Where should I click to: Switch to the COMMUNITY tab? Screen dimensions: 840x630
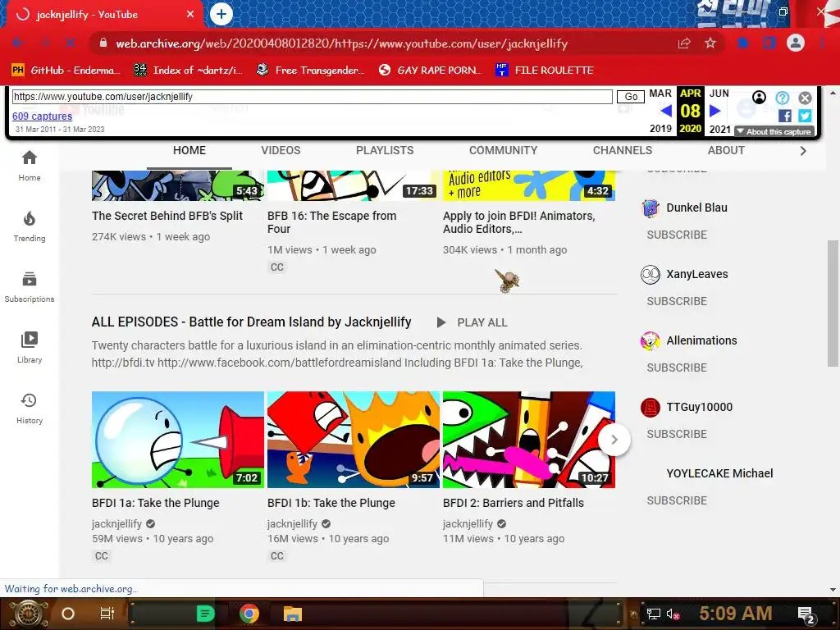pyautogui.click(x=503, y=151)
